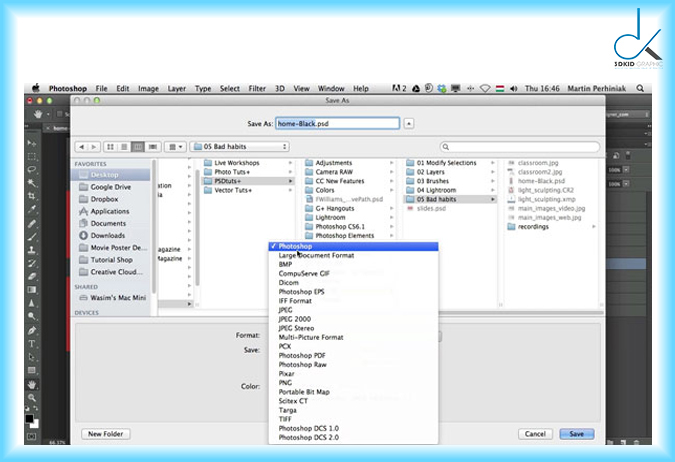Select the Type tool

click(31, 344)
